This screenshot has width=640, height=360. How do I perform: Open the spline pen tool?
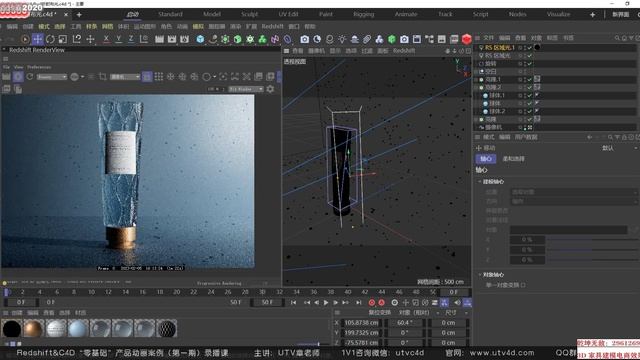click(213, 39)
